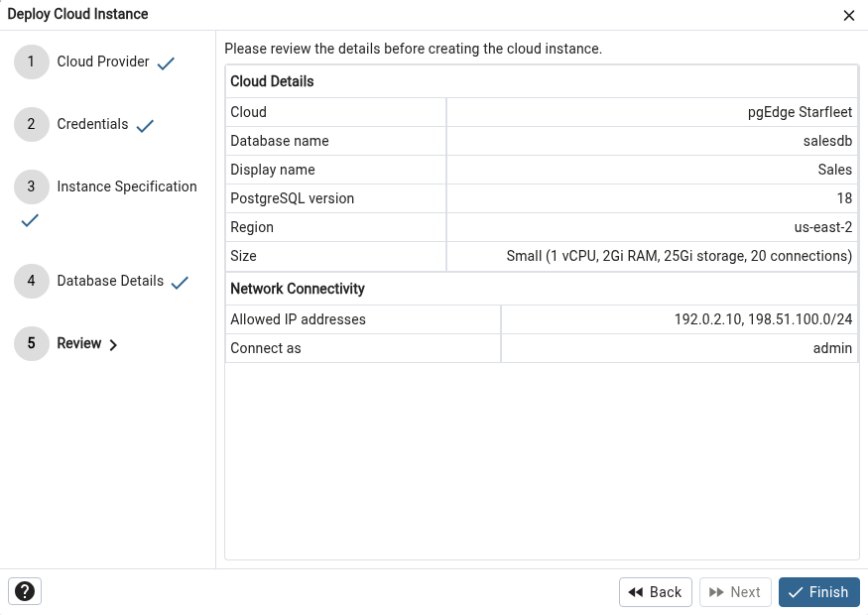Click step 2 number circle
This screenshot has width=868, height=615.
pos(31,124)
